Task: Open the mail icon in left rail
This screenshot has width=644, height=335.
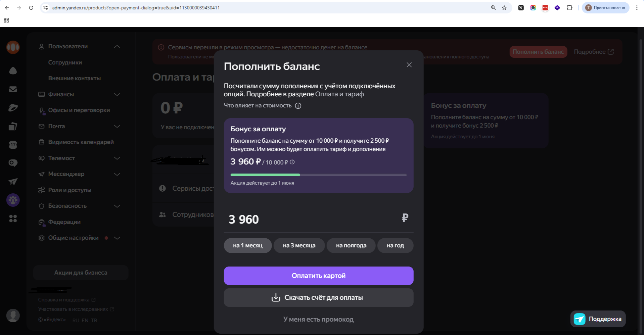Action: point(13,89)
